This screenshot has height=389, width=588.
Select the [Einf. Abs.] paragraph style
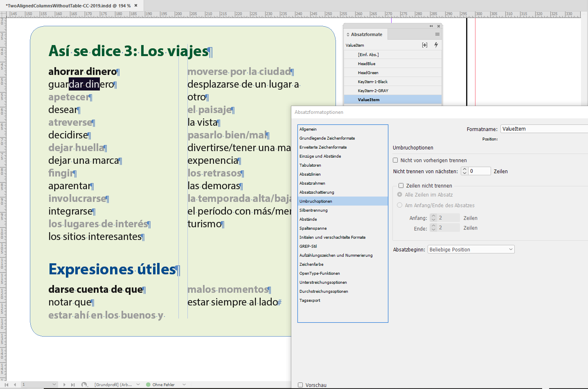393,54
